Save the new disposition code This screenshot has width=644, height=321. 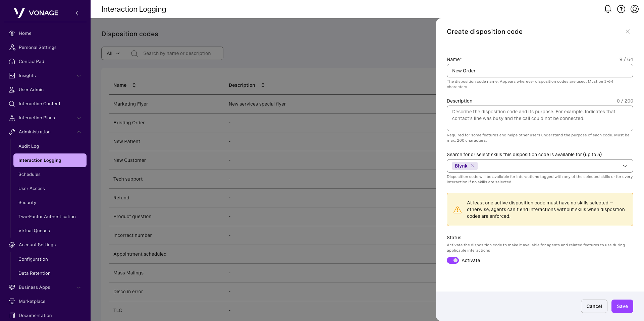[622, 306]
